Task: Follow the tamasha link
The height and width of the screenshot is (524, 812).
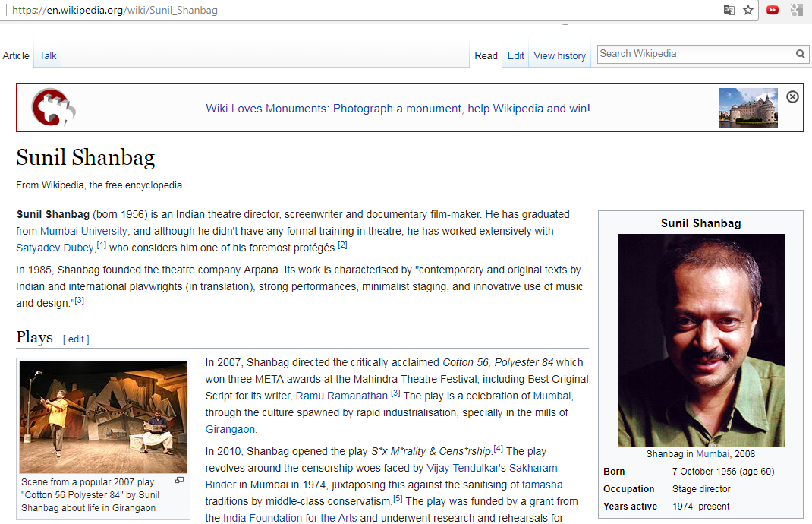Action: coord(542,485)
